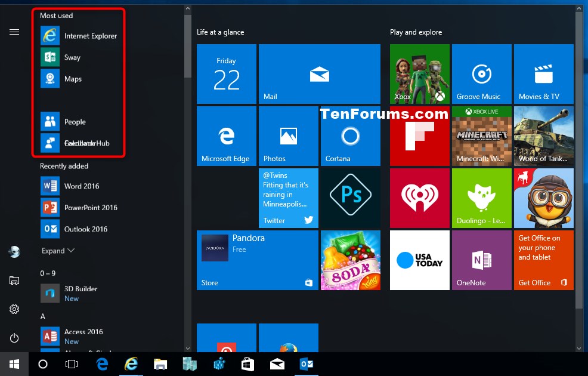Viewport: 588px width, 376px height.
Task: Open the Store tile showing Pandora
Action: click(258, 260)
